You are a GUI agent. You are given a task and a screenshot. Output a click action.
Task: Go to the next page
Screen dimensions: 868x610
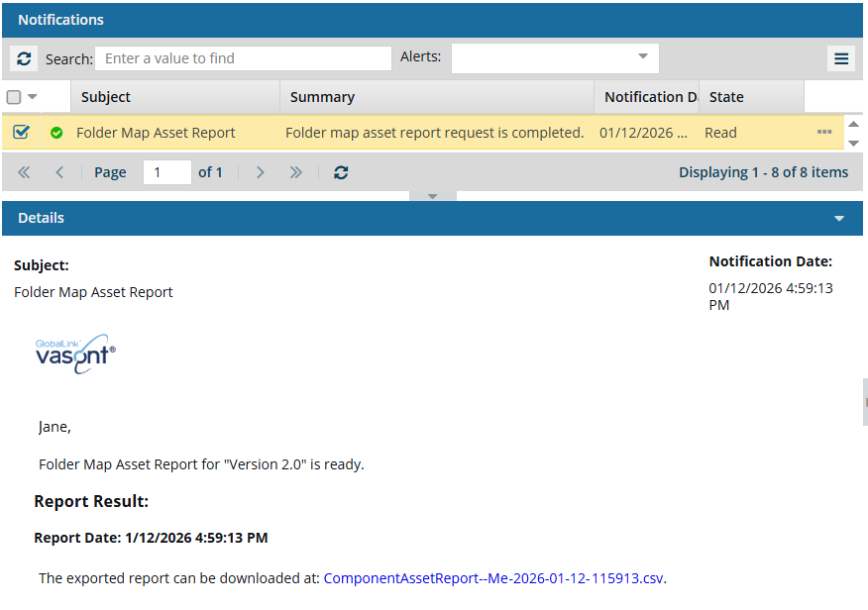tap(261, 172)
